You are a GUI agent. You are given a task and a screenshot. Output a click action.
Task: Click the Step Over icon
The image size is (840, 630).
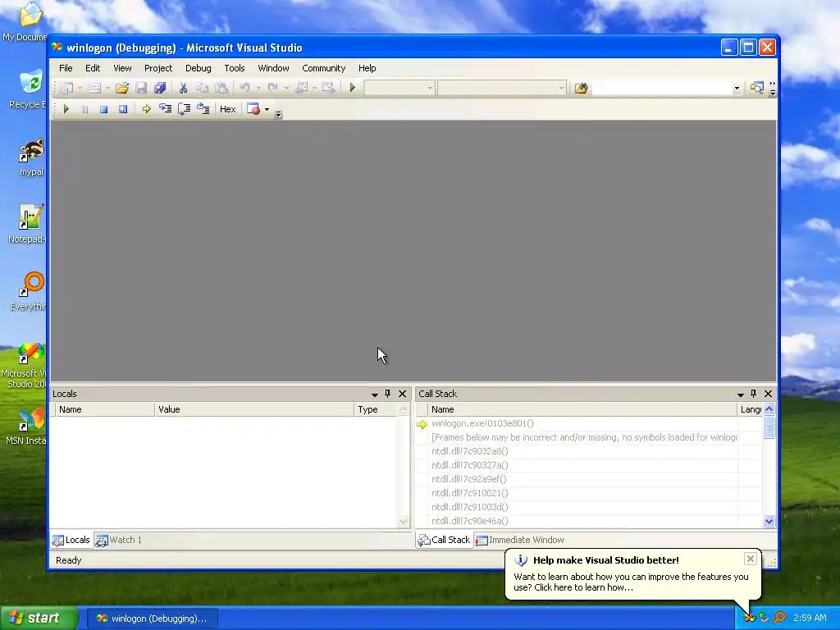[184, 109]
